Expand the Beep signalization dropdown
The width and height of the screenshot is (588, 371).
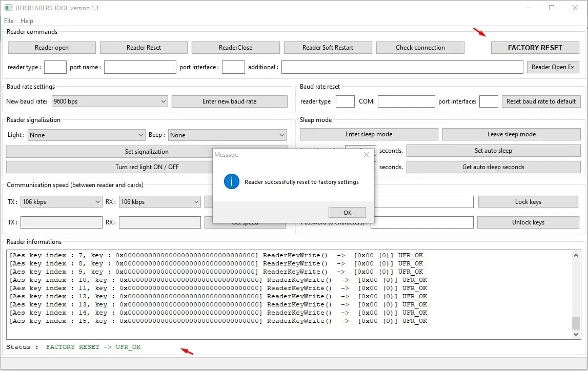click(x=227, y=135)
